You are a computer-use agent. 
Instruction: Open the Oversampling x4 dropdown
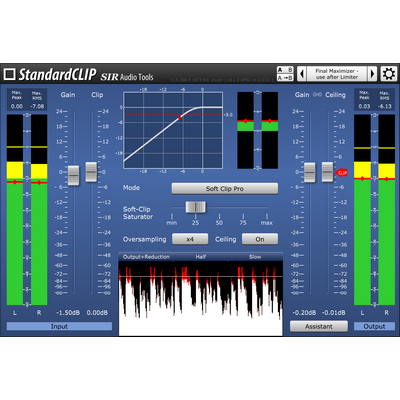(190, 239)
